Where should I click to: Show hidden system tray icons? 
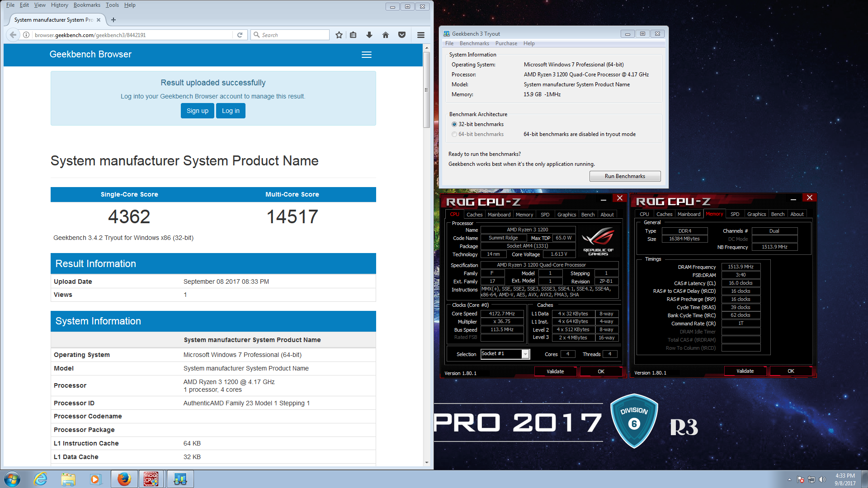789,479
